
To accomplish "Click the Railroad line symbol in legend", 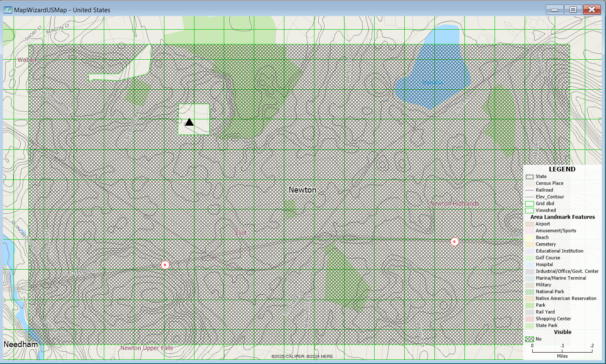I will [529, 190].
